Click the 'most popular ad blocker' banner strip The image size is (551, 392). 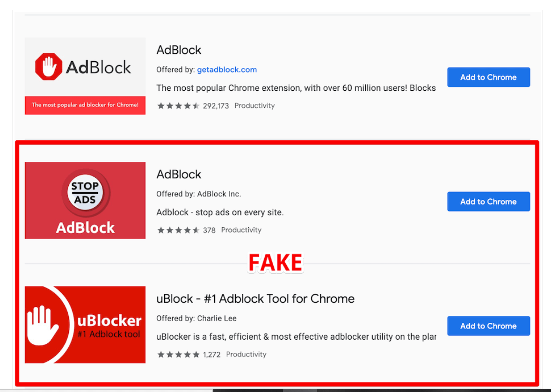85,105
